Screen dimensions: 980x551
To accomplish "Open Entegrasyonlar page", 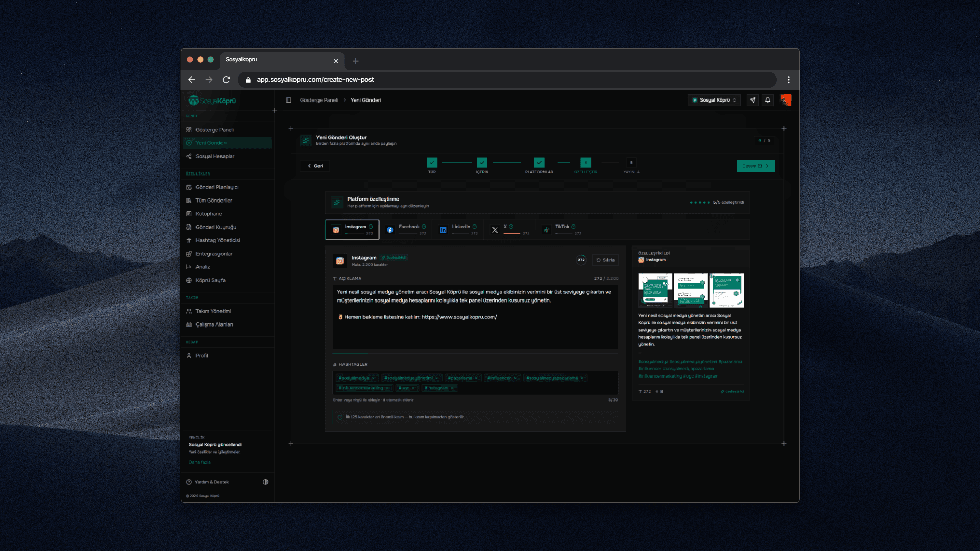I will coord(228,254).
